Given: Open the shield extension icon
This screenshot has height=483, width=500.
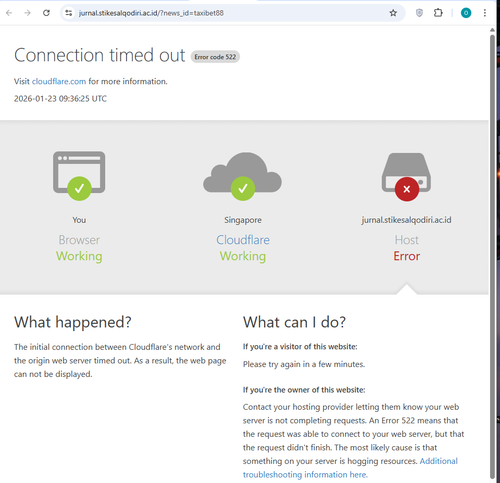Looking at the screenshot, I should click(x=419, y=13).
